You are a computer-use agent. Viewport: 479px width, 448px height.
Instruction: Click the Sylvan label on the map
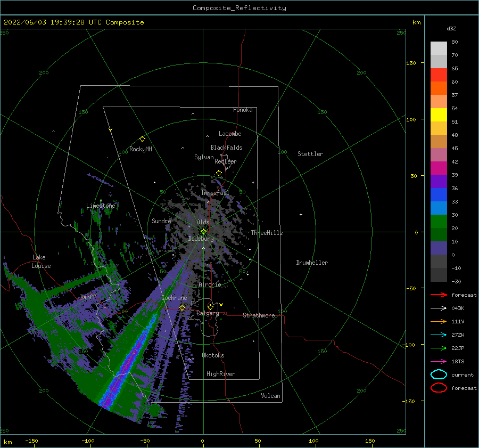pos(204,157)
